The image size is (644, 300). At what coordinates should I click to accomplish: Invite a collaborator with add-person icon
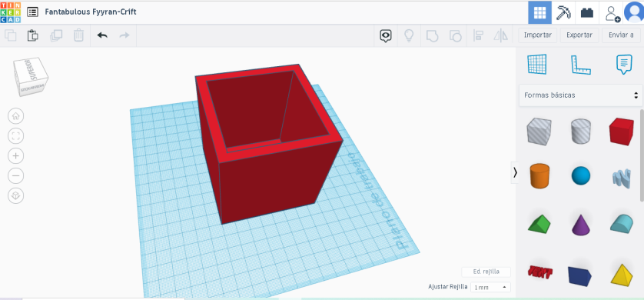(612, 13)
